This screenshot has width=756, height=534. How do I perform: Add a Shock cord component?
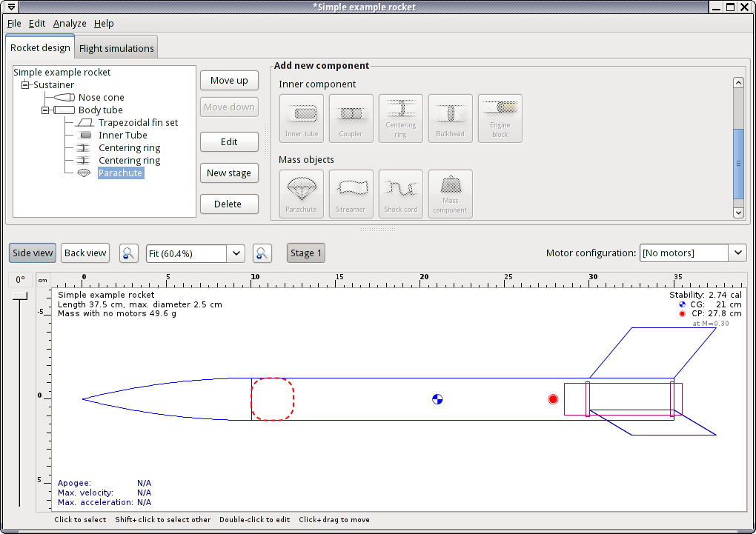click(400, 193)
